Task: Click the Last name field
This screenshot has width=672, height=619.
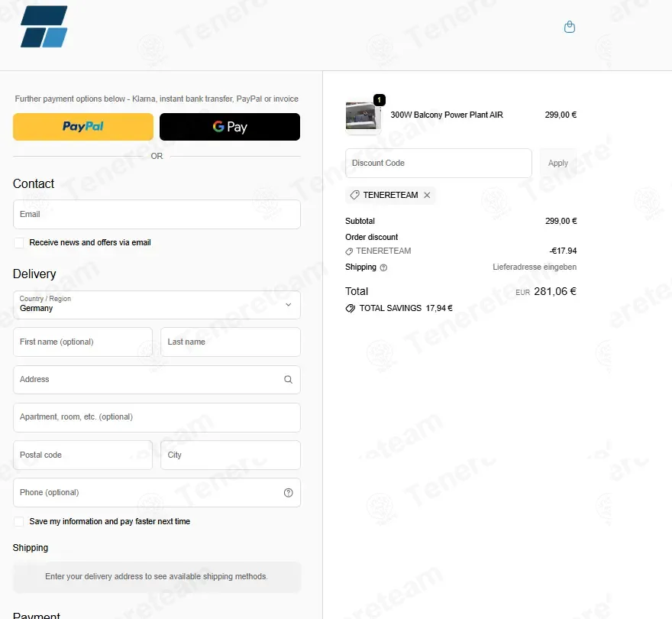Action: pos(231,342)
